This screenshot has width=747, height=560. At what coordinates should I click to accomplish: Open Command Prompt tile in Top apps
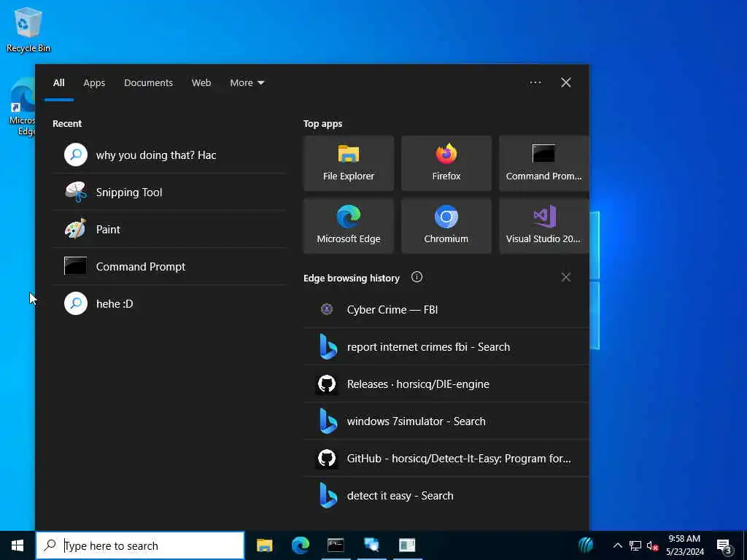543,163
